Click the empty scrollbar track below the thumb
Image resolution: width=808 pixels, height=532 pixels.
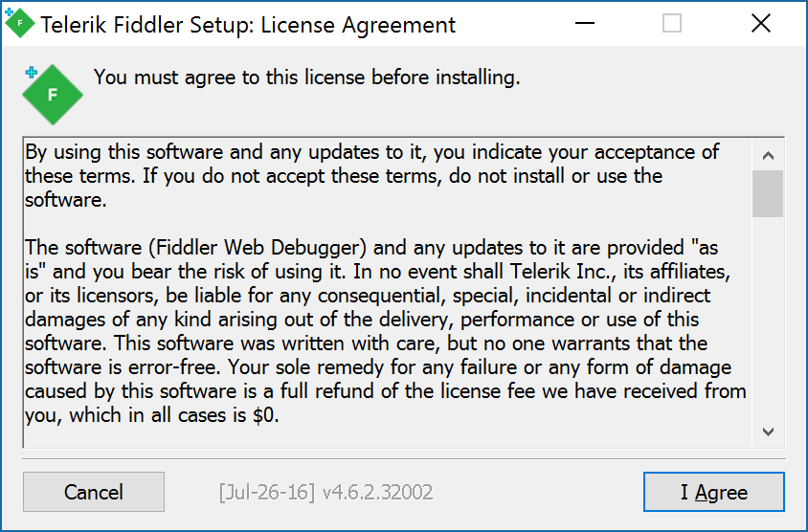click(x=768, y=316)
